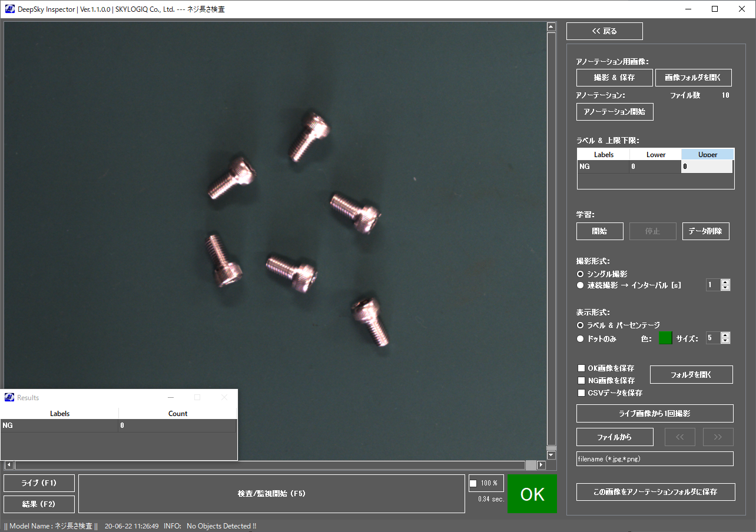Start annotation with アノテーション開始 button
The height and width of the screenshot is (532, 756).
[615, 112]
